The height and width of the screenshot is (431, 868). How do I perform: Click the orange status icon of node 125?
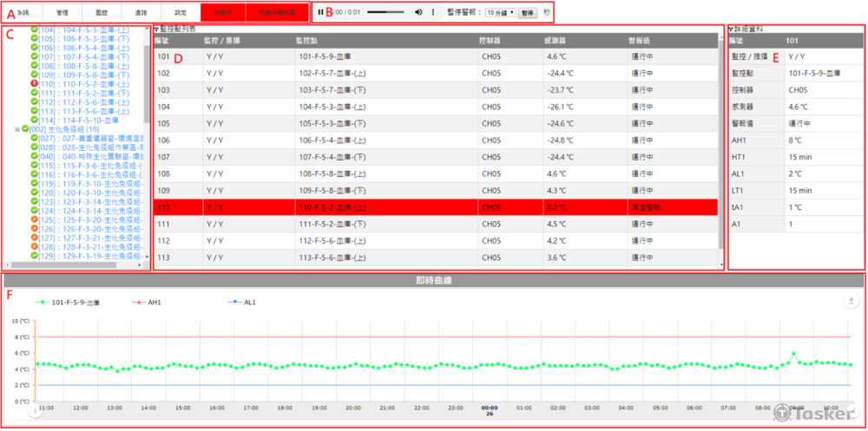pos(34,220)
